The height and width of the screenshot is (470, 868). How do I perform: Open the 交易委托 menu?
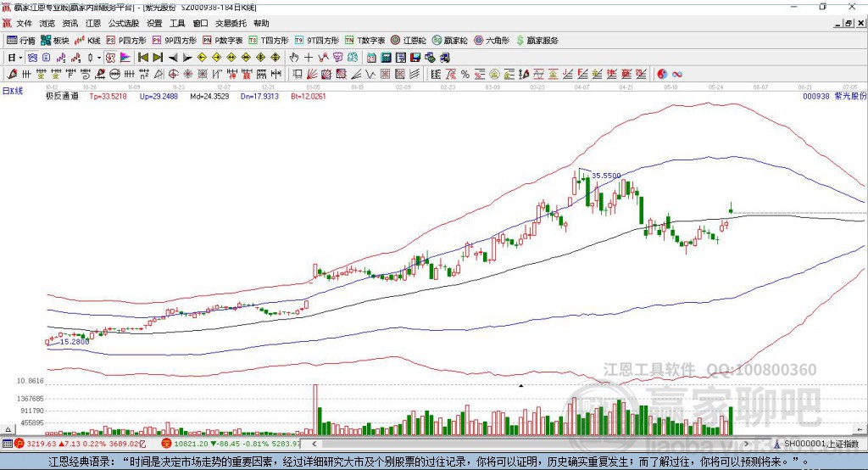[231, 23]
